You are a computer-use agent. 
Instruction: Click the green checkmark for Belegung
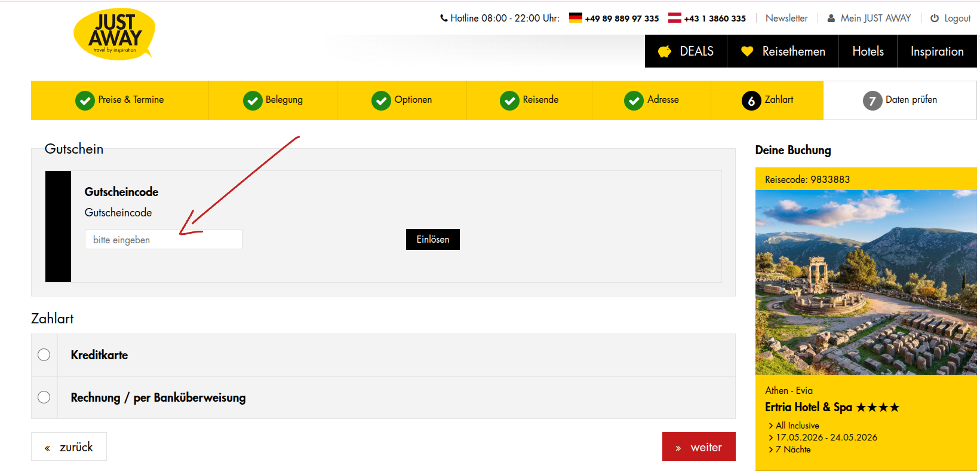tap(253, 100)
